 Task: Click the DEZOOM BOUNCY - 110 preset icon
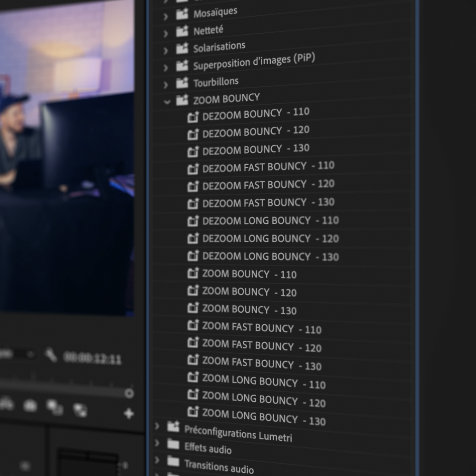[193, 117]
